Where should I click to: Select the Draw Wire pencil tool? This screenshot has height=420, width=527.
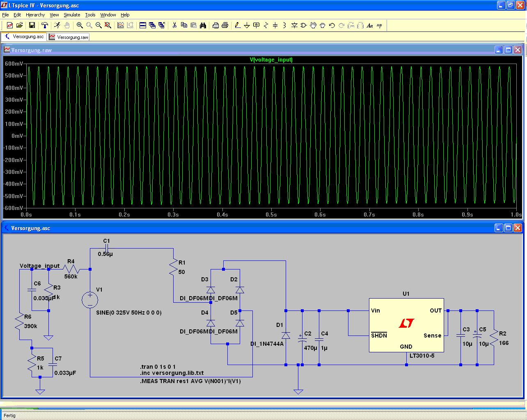coord(237,25)
